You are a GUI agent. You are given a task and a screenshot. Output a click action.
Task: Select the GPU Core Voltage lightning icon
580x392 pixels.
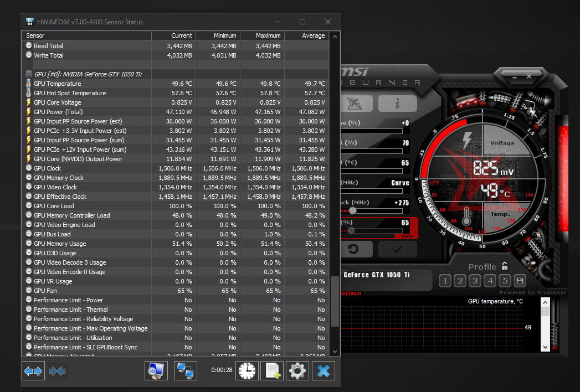pyautogui.click(x=28, y=102)
